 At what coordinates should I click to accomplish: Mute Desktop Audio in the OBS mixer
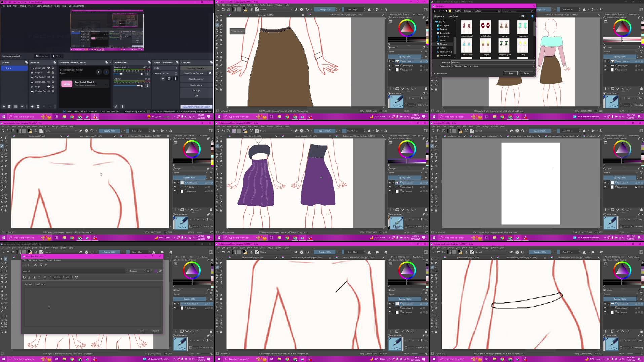pos(142,74)
